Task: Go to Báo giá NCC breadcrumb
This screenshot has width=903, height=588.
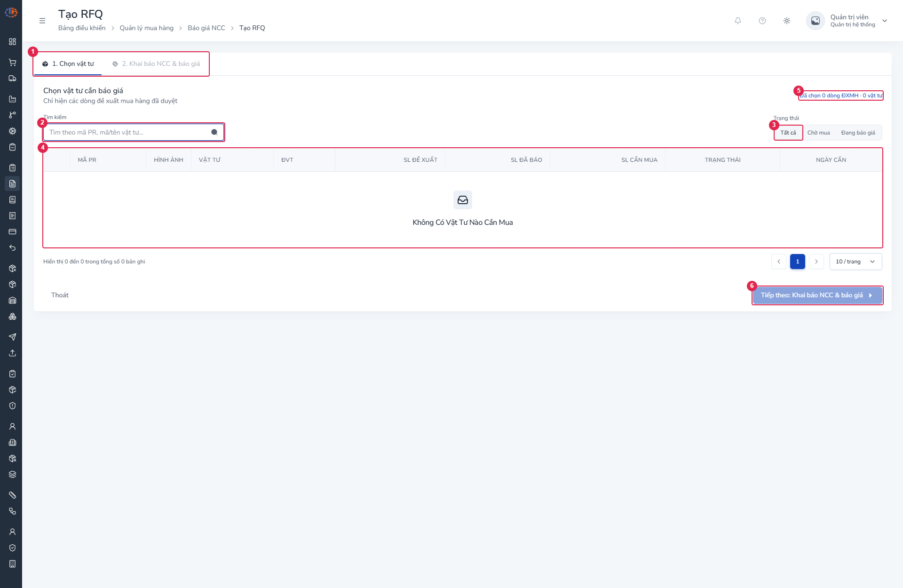Action: [x=206, y=28]
